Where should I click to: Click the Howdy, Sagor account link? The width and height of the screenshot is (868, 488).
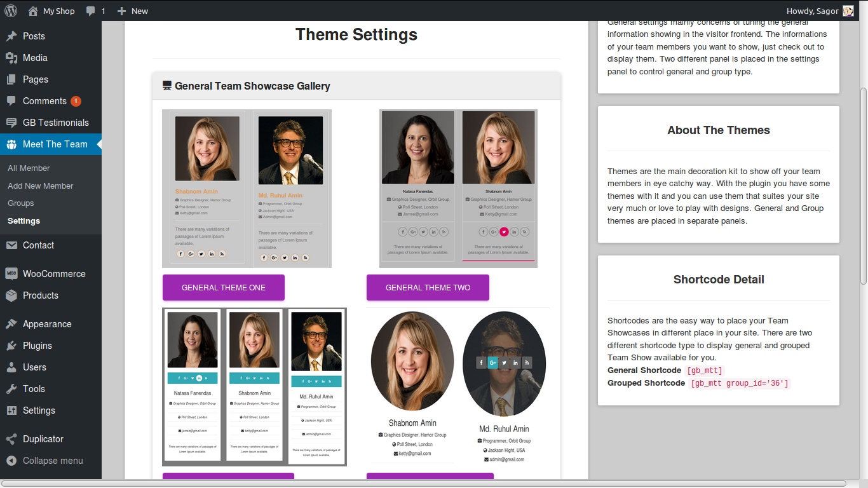tap(820, 11)
